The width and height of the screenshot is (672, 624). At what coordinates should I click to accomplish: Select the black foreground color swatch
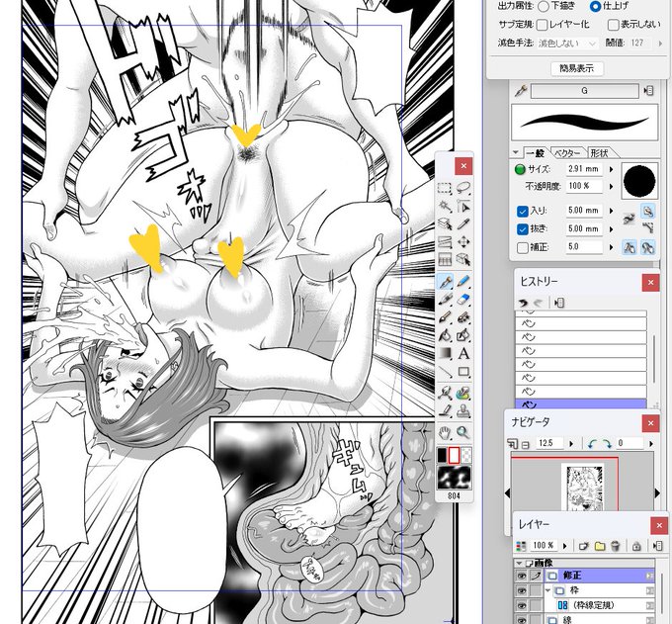coord(442,456)
